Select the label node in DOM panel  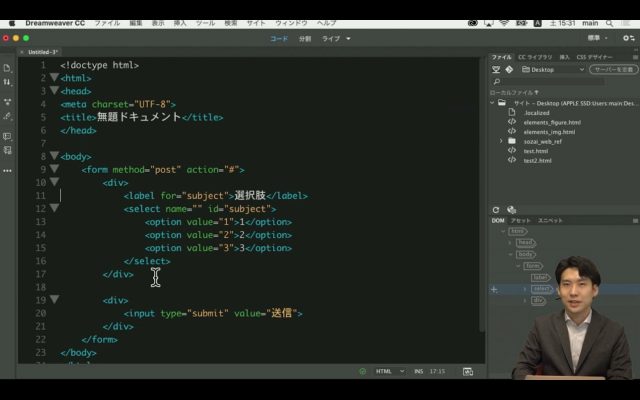[x=540, y=278]
